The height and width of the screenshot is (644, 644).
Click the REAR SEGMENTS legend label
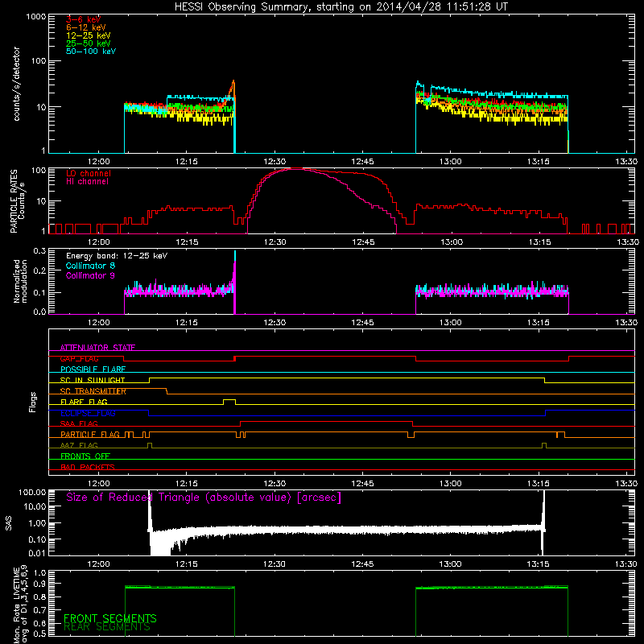pyautogui.click(x=107, y=627)
